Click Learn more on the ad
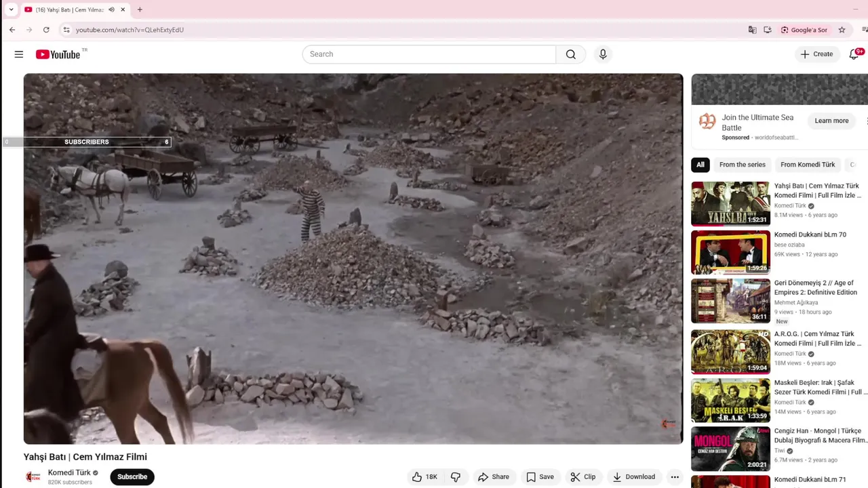 point(831,121)
